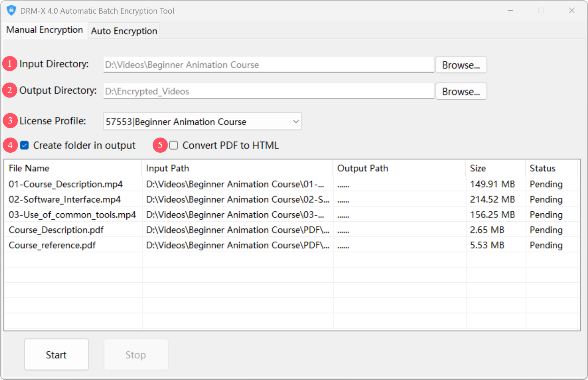The height and width of the screenshot is (380, 588).
Task: Click the Output Directory path field
Action: 268,91
